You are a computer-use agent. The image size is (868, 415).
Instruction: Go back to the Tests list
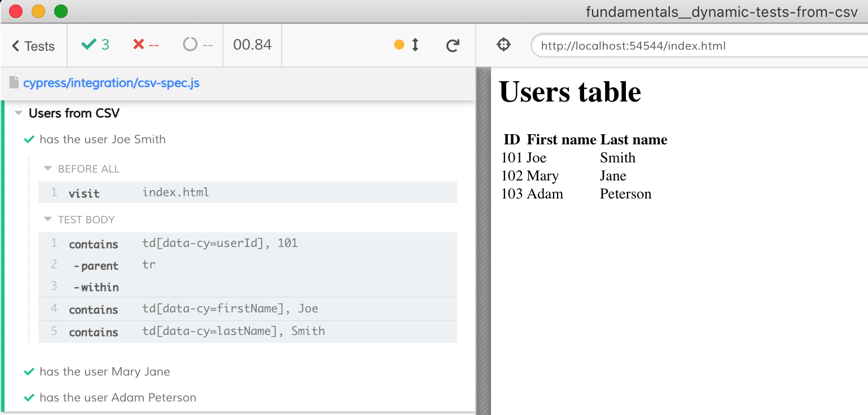pos(33,46)
